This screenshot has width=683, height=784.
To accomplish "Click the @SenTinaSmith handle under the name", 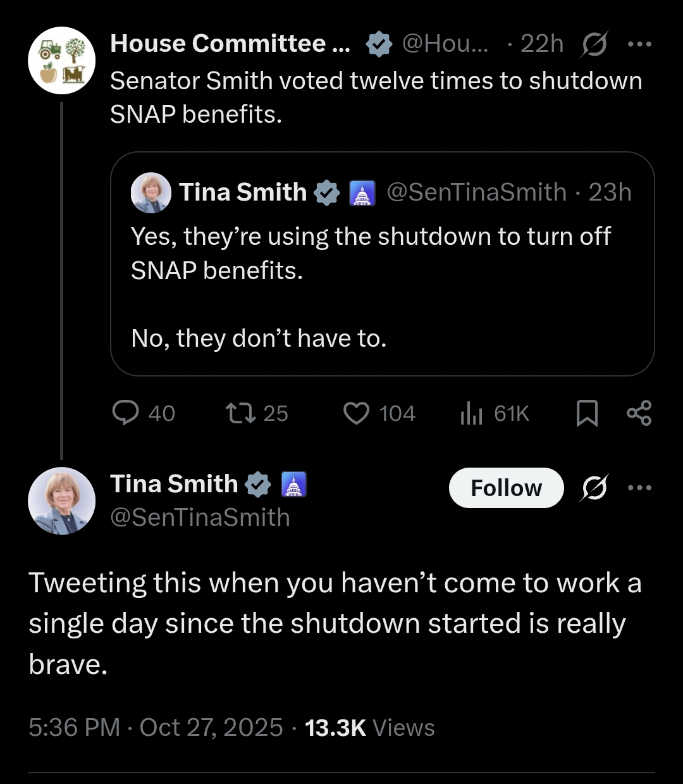I will click(200, 518).
